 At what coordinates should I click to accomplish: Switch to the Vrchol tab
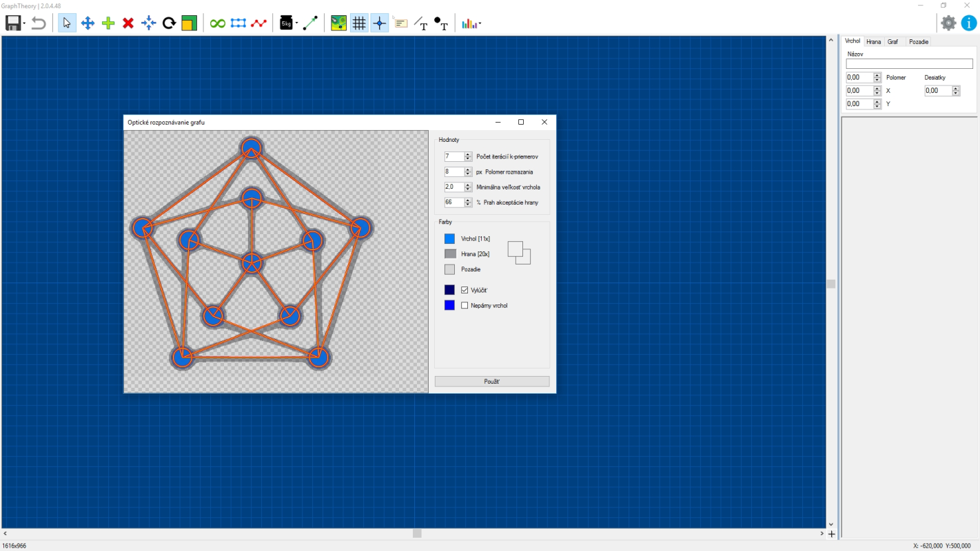(853, 41)
